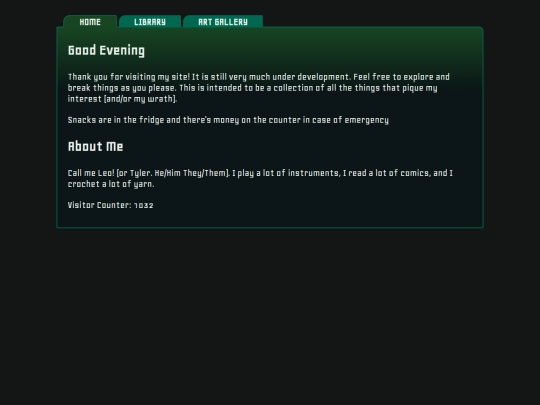
Task: Click the name "Tyler" in About Me
Action: (x=141, y=173)
